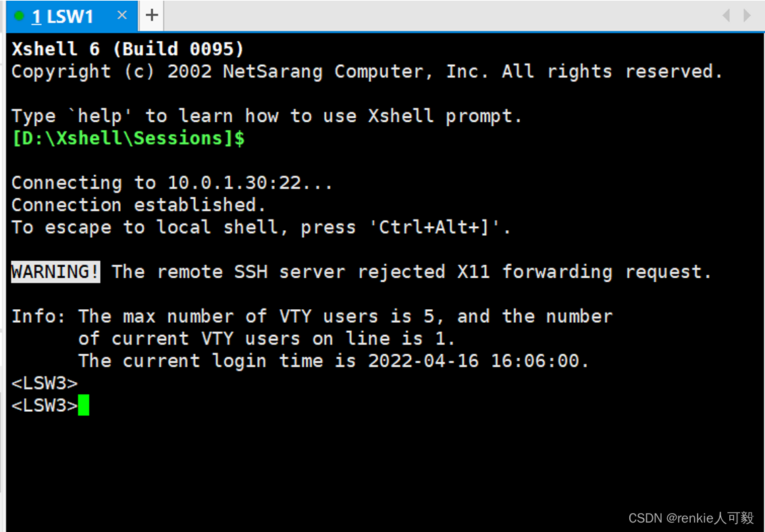Click the `help' word in terminal
The image size is (765, 532).
click(x=100, y=116)
